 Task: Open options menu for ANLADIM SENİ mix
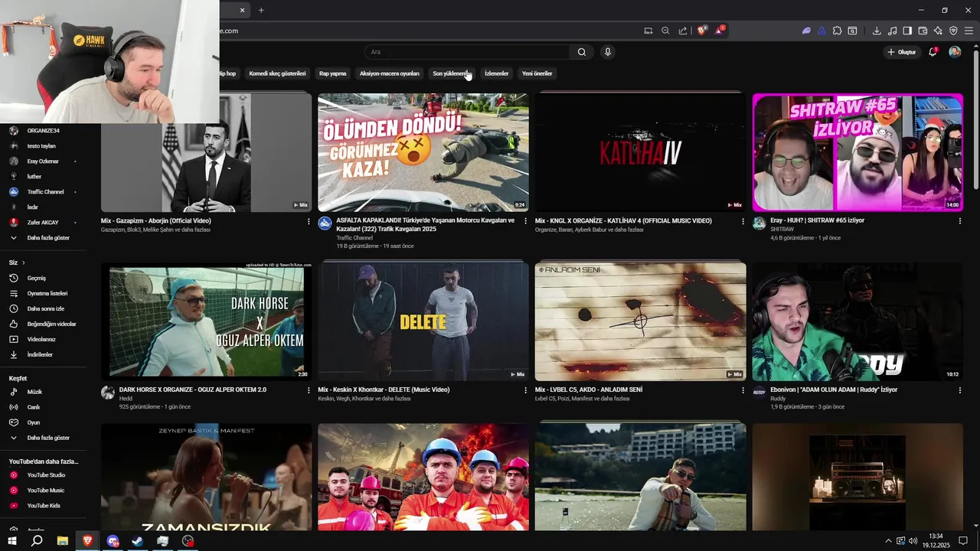point(743,390)
